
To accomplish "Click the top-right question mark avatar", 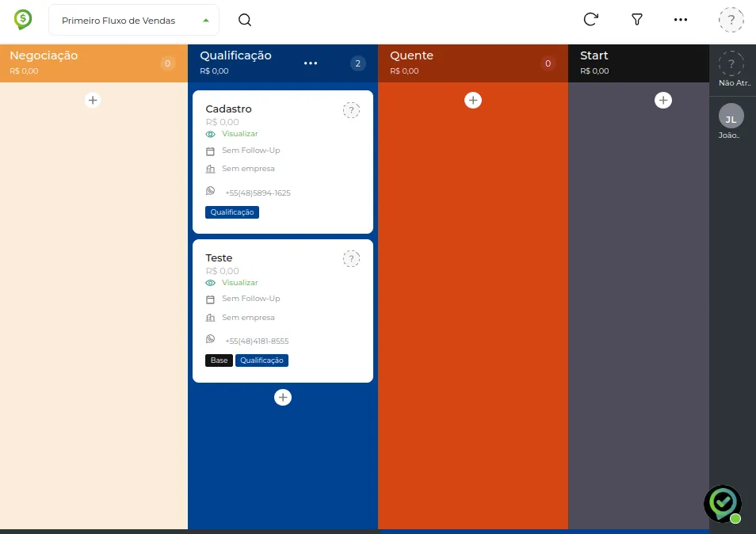I will click(x=731, y=20).
